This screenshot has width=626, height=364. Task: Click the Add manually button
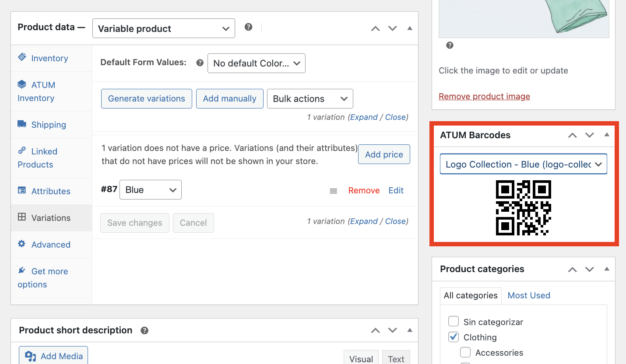[230, 99]
